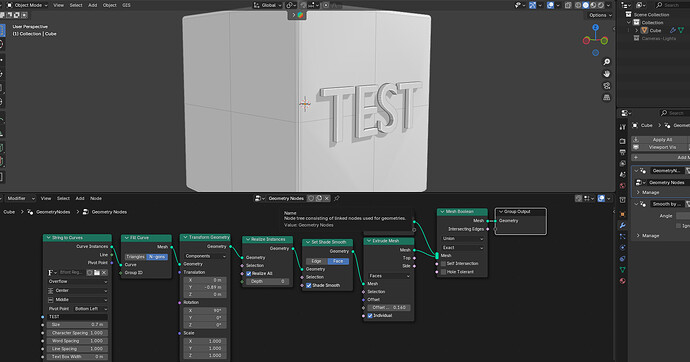Select Triangles fill mode
Viewport: 690px width, 362px height.
pyautogui.click(x=136, y=257)
